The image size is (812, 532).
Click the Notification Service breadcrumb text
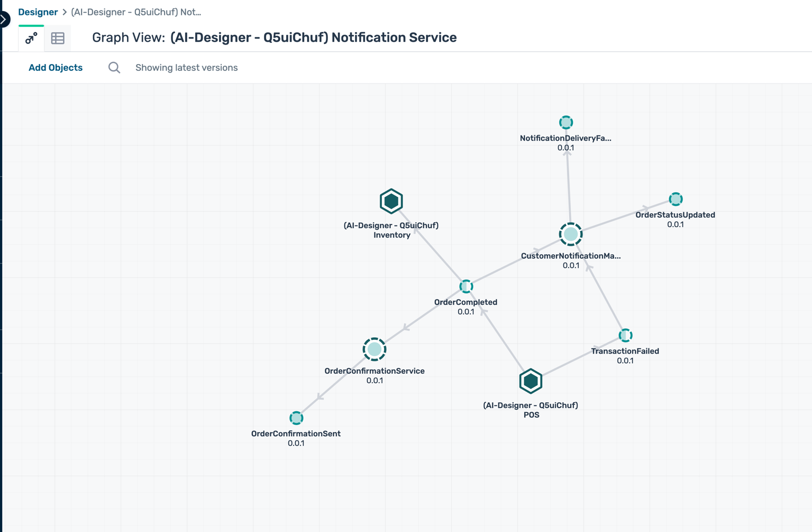point(136,12)
